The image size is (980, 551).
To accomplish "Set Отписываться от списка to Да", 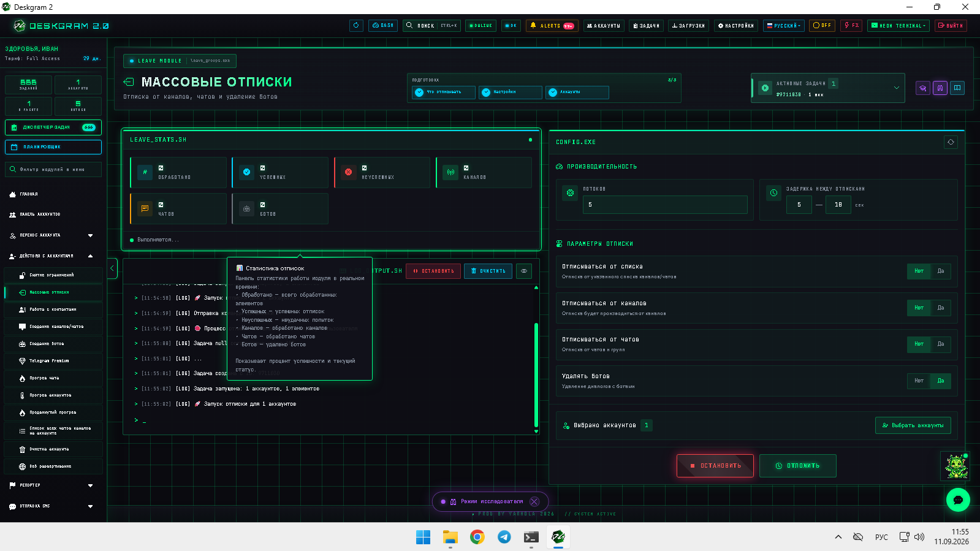I will [941, 271].
